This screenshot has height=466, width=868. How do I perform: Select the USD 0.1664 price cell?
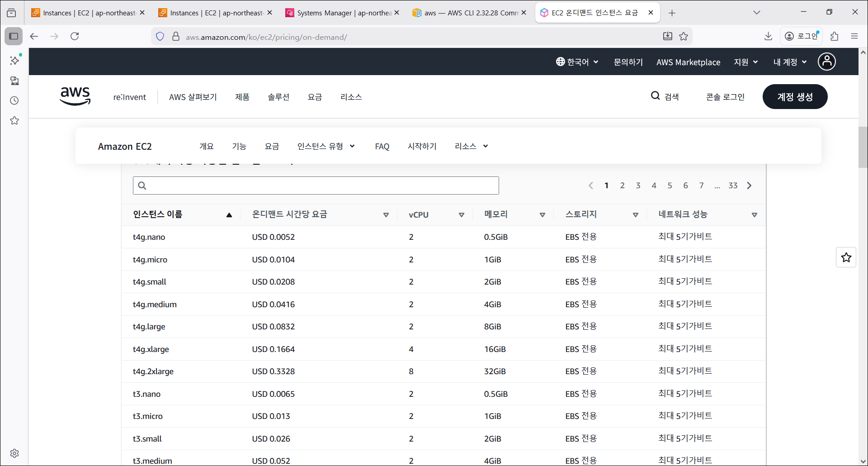coord(273,349)
